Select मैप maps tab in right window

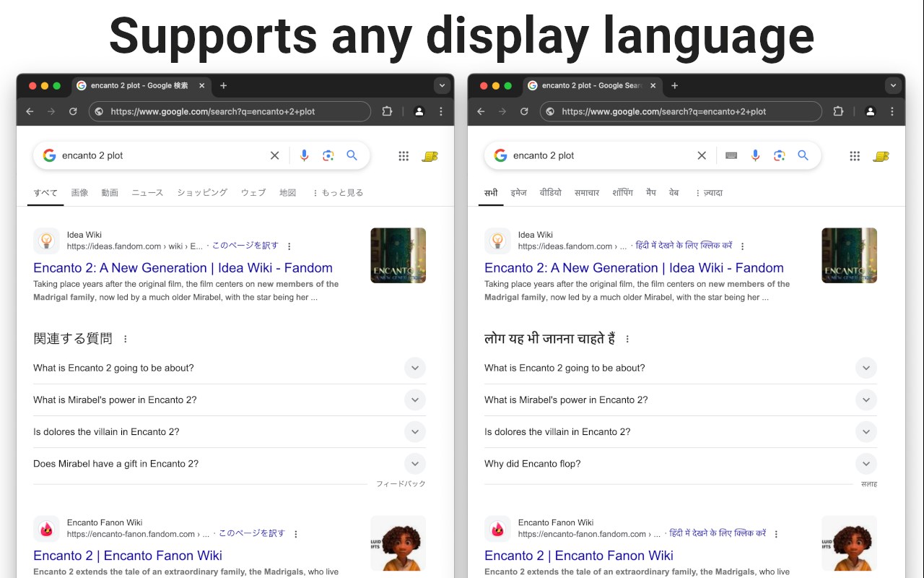coord(651,193)
